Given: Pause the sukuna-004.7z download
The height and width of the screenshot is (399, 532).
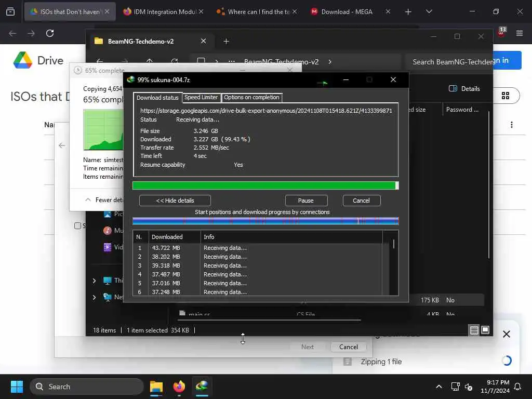Looking at the screenshot, I should 306,201.
